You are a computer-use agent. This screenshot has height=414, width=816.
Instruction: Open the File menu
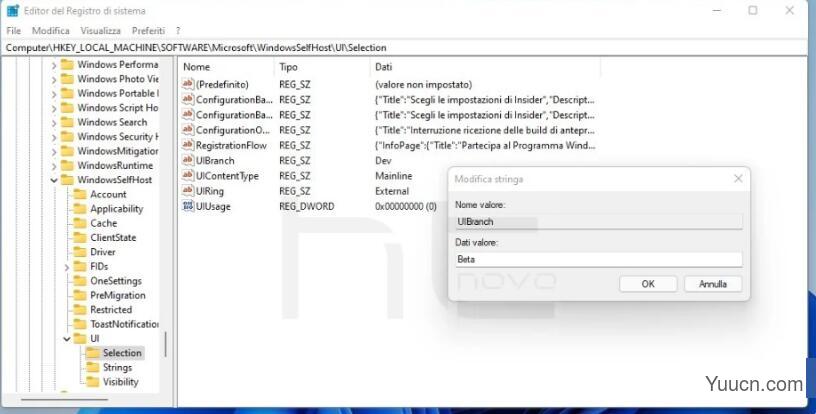click(14, 31)
